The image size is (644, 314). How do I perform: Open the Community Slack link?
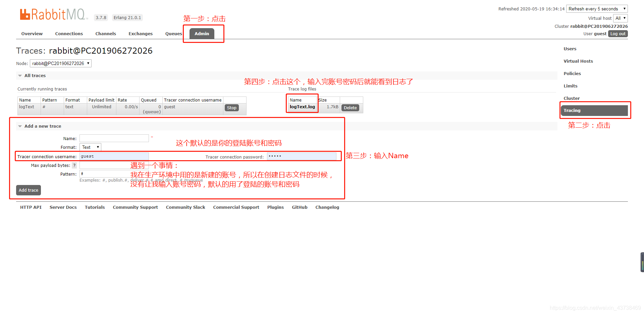point(185,207)
